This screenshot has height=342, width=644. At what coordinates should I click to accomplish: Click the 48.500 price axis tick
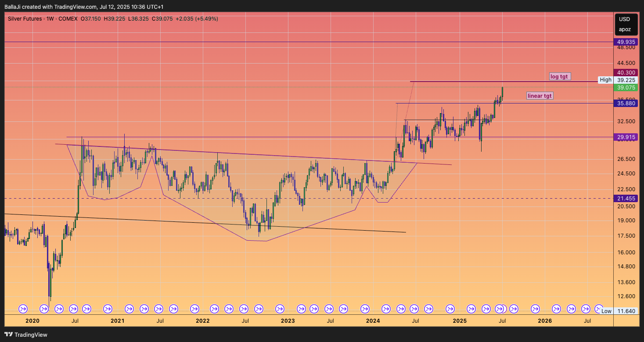tap(626, 47)
